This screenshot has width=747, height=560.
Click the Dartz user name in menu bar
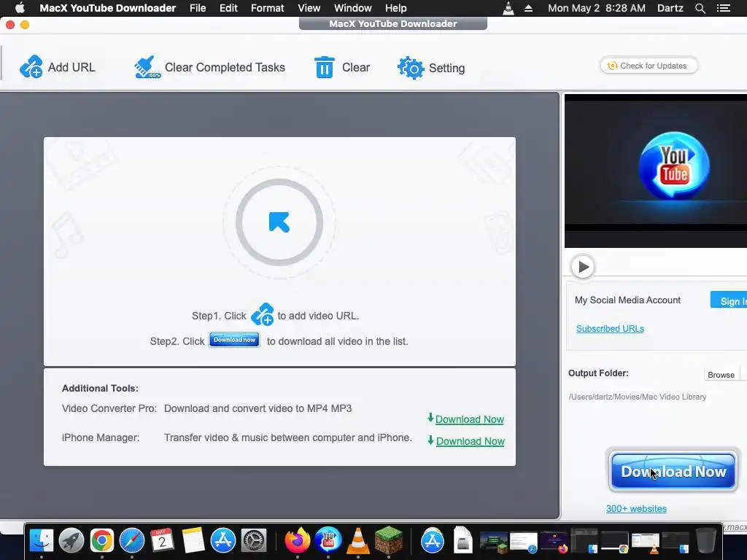pyautogui.click(x=670, y=8)
